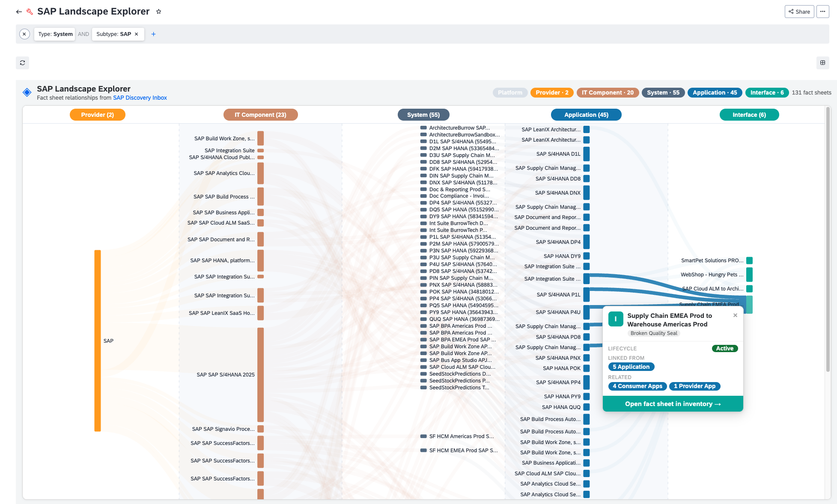This screenshot has height=504, width=837.
Task: Click Open fact sheet in inventory
Action: point(673,404)
